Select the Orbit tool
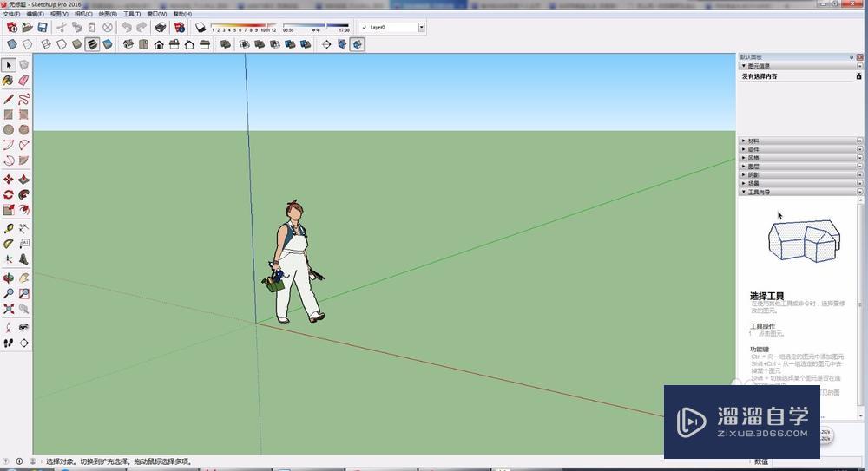The width and height of the screenshot is (868, 471). pos(9,278)
